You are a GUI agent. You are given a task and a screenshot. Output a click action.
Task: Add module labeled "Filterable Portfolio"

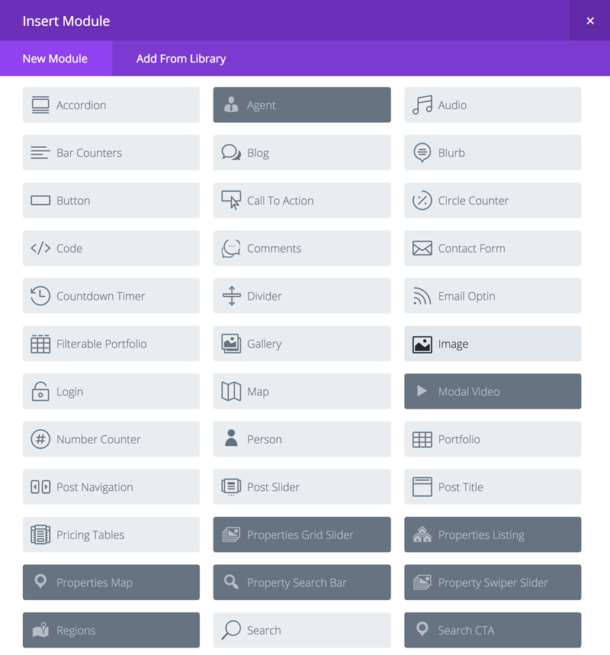(111, 343)
